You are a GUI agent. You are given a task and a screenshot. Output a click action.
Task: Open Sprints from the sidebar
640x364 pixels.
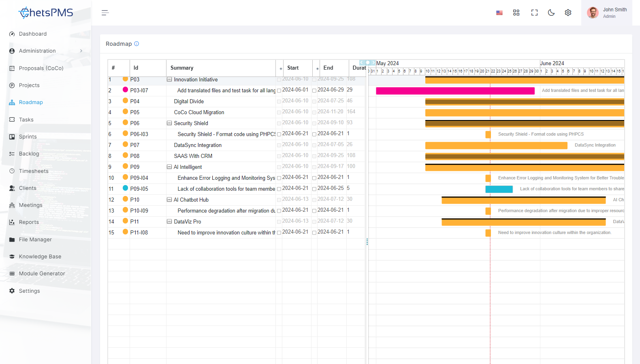28,137
